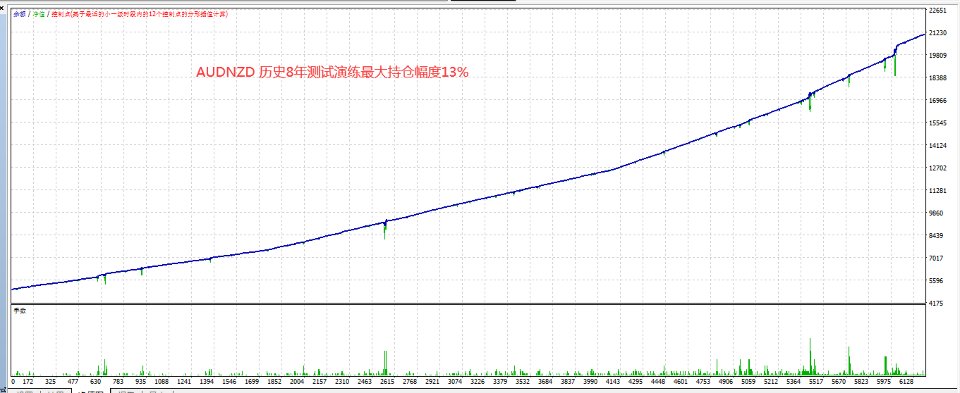
Task: Click the deepest green drawdown spike near the chart's right end
Action: pos(894,66)
